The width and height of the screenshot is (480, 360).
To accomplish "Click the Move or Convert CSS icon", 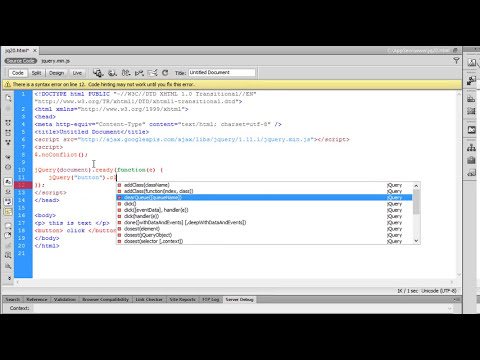I will (8, 266).
